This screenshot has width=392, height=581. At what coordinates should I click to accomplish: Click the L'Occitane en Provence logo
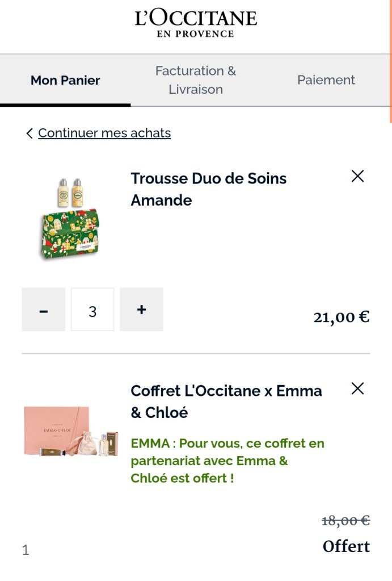coord(196,24)
